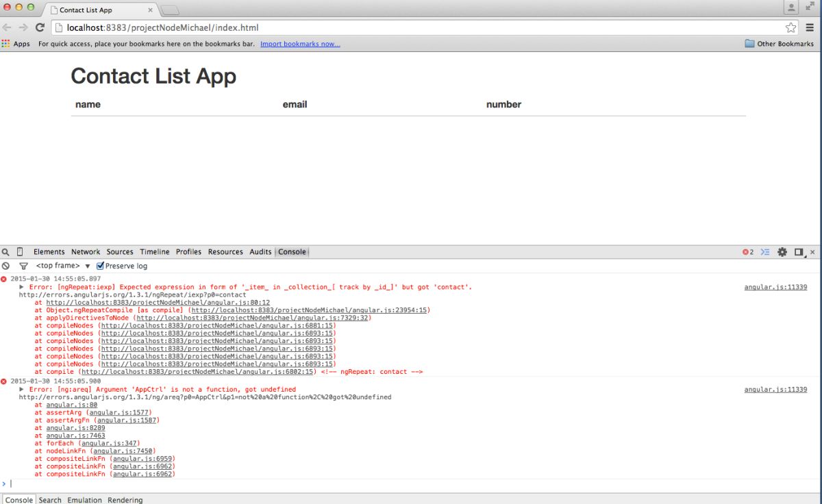The width and height of the screenshot is (822, 504).
Task: Follow the angular.js:6802:15 compile link
Action: pyautogui.click(x=199, y=372)
